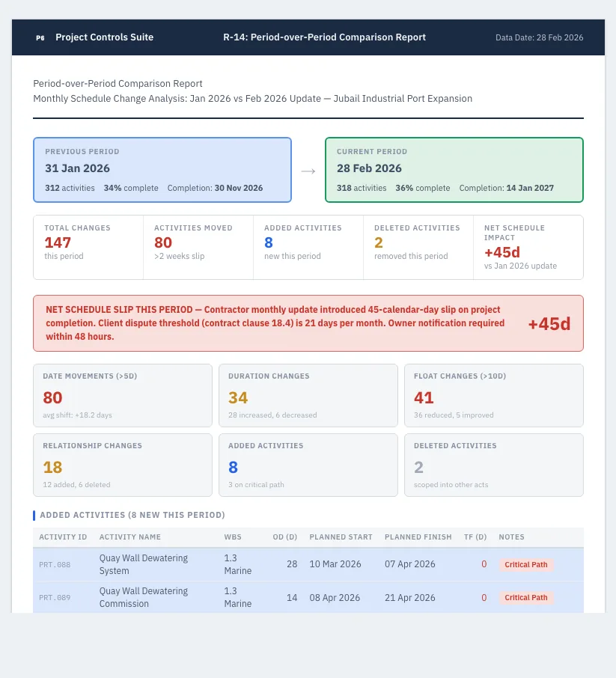Sort by Planned Start column header
This screenshot has height=678, width=616.
point(341,537)
